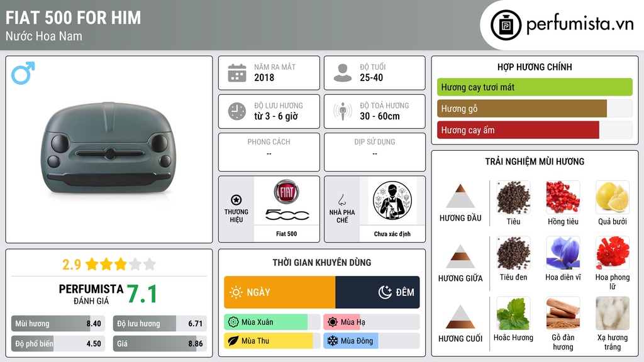This screenshot has width=644, height=362.
Task: Click the moon icon in the Đêm bar
Action: [x=385, y=292]
